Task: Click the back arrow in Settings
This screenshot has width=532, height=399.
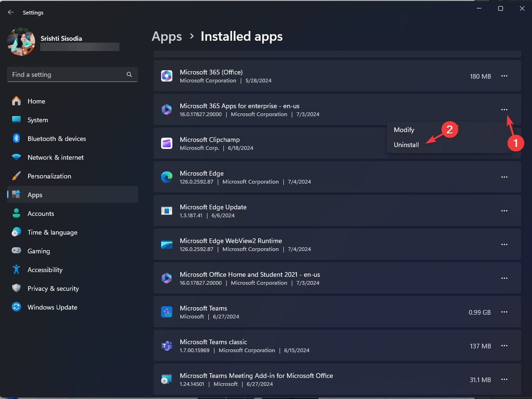Action: (10, 12)
